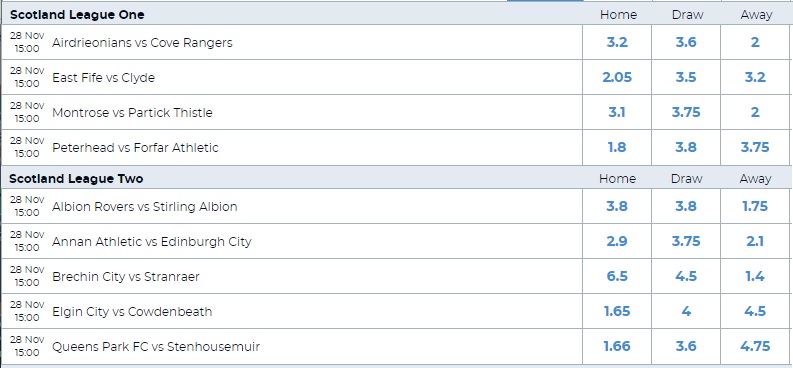Select Home odds 3.2 for Airdrieonians
793x368 pixels.
point(616,42)
